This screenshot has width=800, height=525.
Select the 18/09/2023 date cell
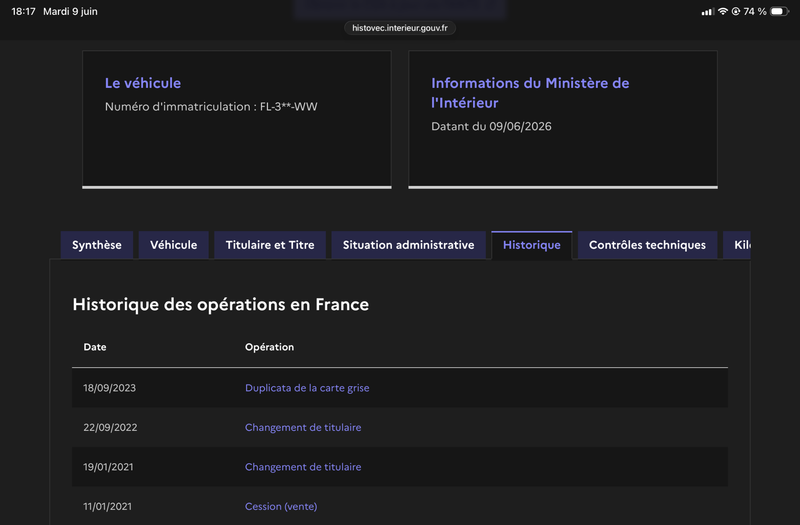click(x=110, y=388)
